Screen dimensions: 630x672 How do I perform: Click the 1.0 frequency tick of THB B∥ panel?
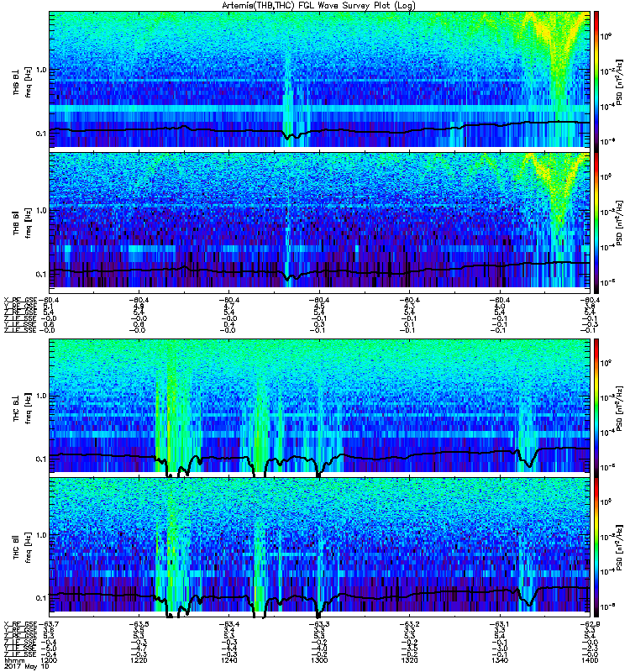coord(40,211)
